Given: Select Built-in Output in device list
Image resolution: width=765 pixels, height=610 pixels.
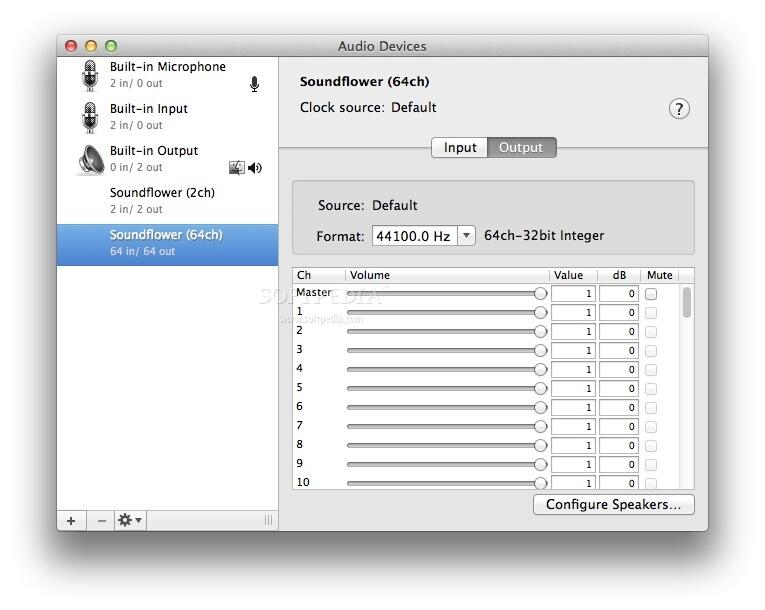Looking at the screenshot, I should pyautogui.click(x=167, y=159).
